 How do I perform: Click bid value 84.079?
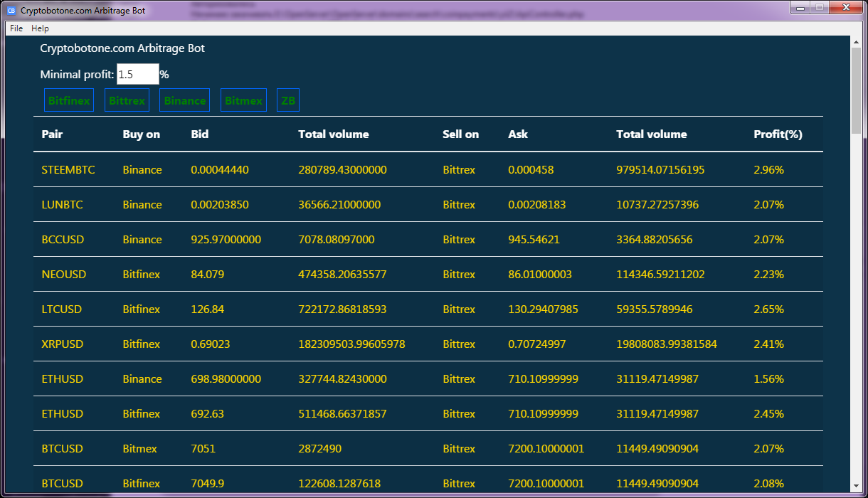(208, 275)
